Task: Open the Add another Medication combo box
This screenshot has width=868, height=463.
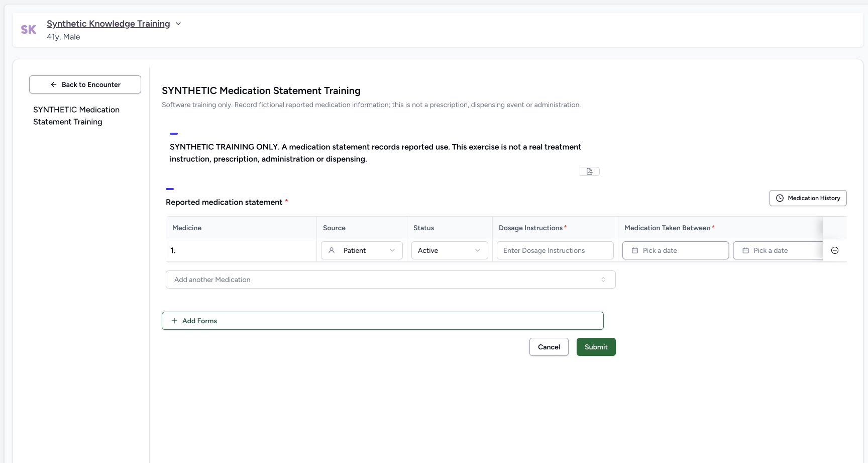Action: (390, 280)
